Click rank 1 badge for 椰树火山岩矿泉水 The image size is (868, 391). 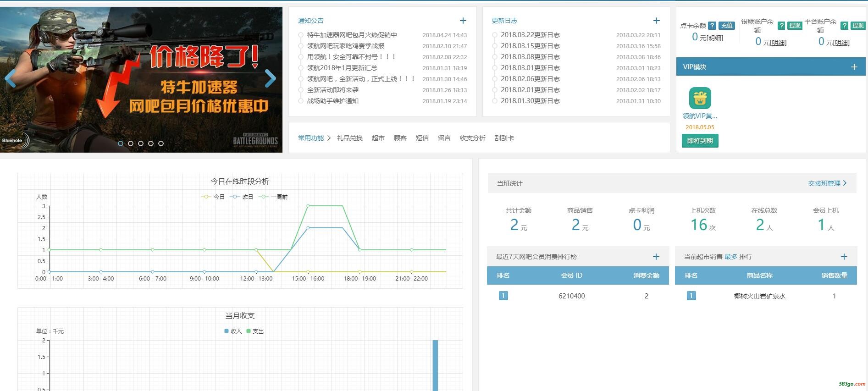(x=691, y=296)
